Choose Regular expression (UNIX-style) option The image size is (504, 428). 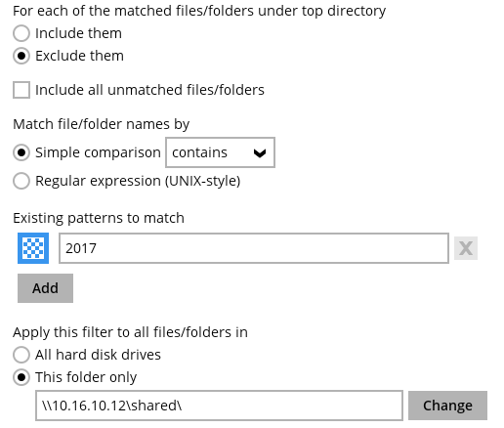click(x=21, y=181)
